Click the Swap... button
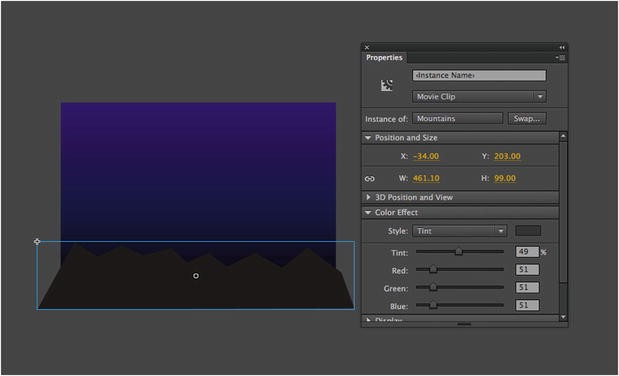The height and width of the screenshot is (376, 619). (x=527, y=118)
